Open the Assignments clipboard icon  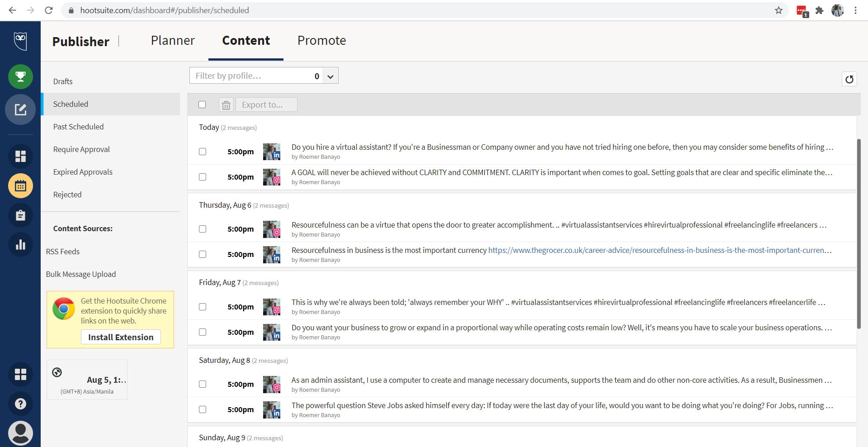[20, 215]
